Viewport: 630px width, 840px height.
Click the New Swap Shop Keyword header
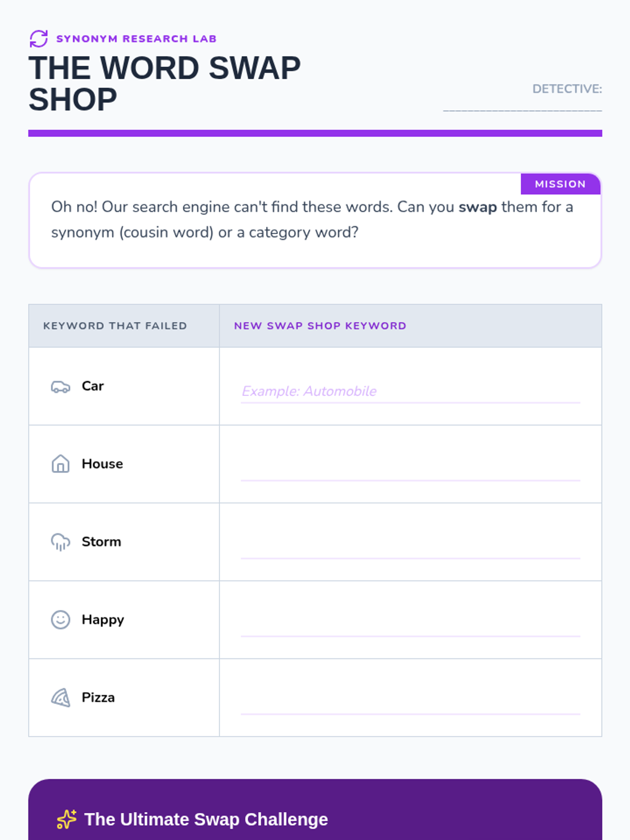coord(320,326)
